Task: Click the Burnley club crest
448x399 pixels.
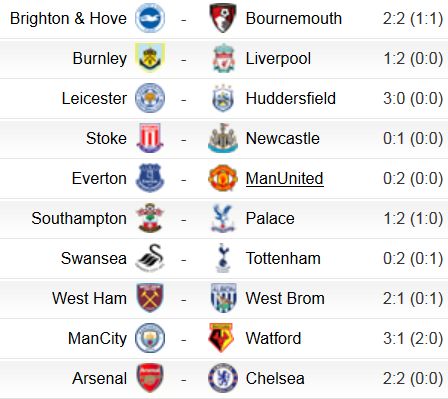Action: tap(150, 58)
